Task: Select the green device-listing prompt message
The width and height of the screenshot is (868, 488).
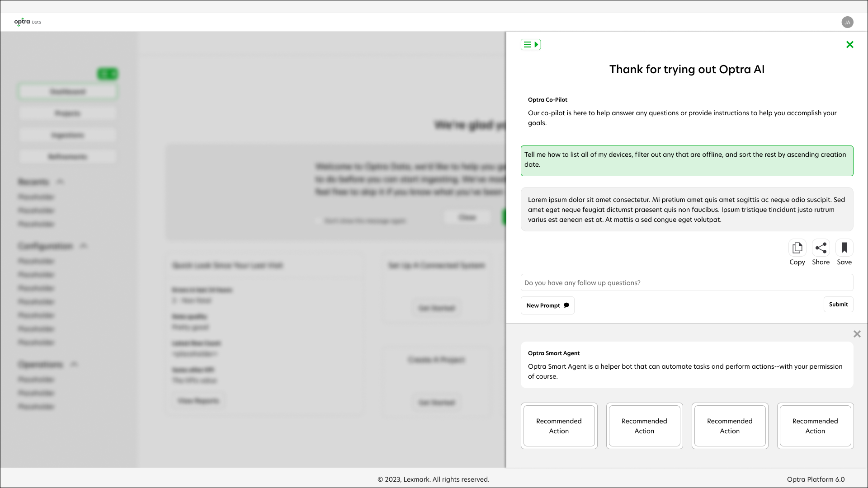Action: pyautogui.click(x=687, y=160)
